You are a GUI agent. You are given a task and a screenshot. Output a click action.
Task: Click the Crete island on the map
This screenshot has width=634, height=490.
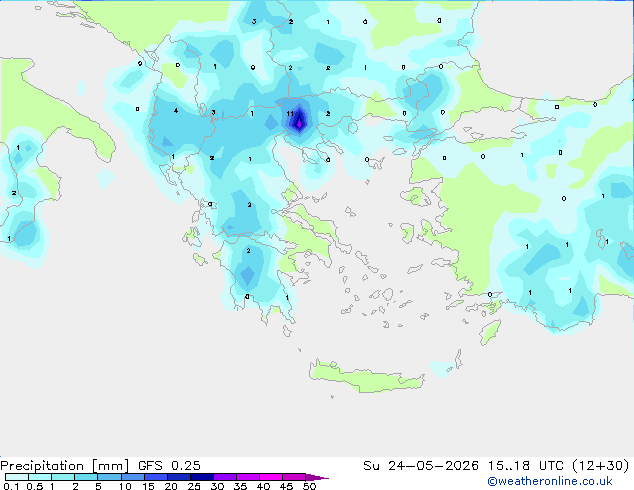point(366,376)
